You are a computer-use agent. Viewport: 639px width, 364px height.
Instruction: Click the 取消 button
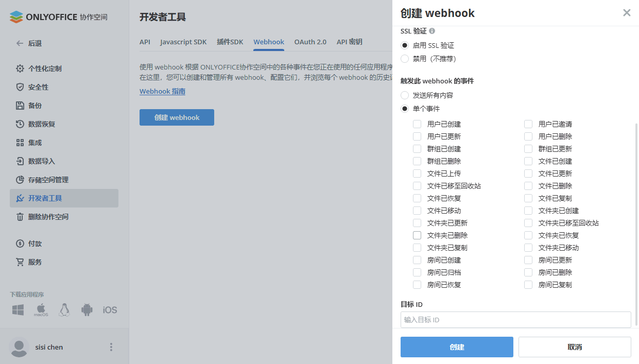[x=575, y=347]
